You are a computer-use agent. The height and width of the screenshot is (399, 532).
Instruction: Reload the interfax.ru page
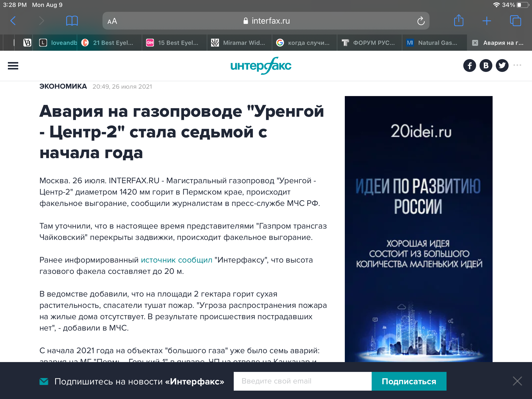(x=421, y=21)
